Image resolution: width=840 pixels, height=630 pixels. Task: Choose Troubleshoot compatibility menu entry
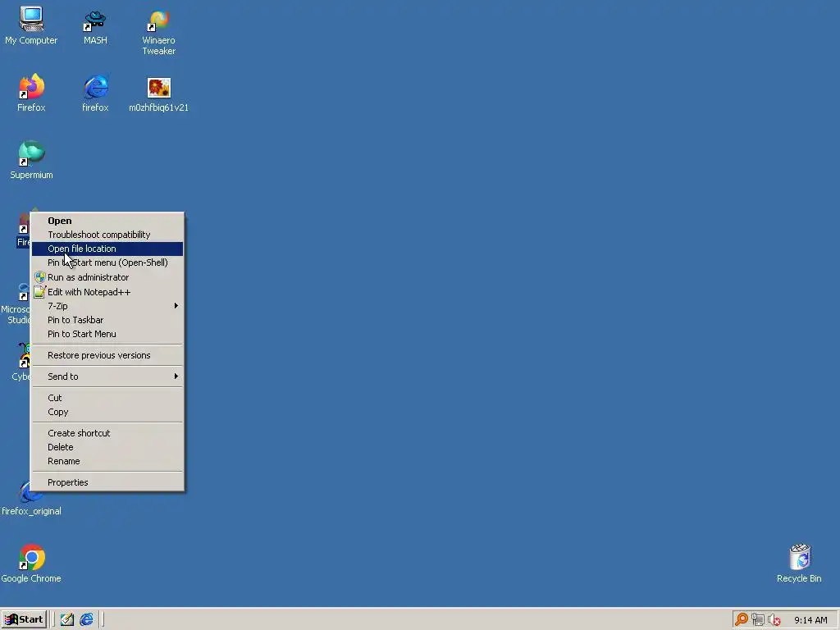[107, 235]
